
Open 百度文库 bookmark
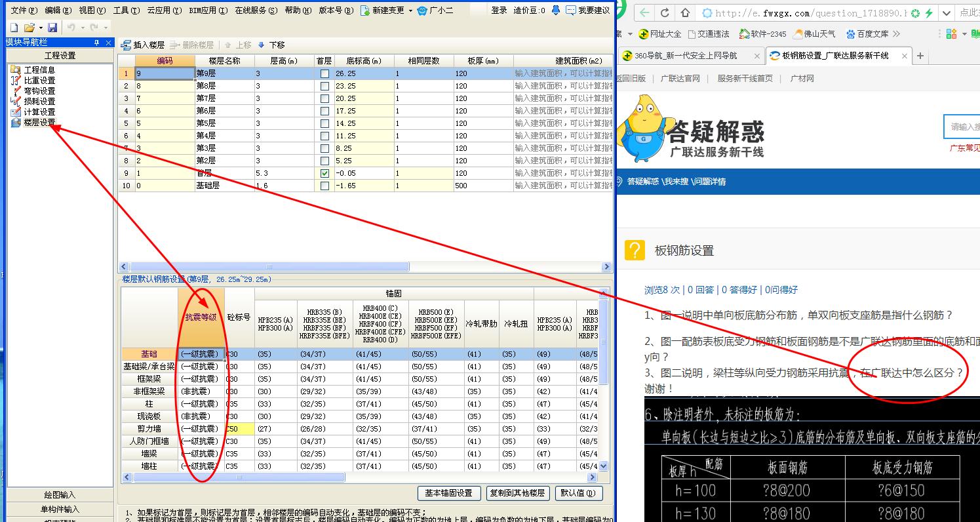[x=867, y=34]
